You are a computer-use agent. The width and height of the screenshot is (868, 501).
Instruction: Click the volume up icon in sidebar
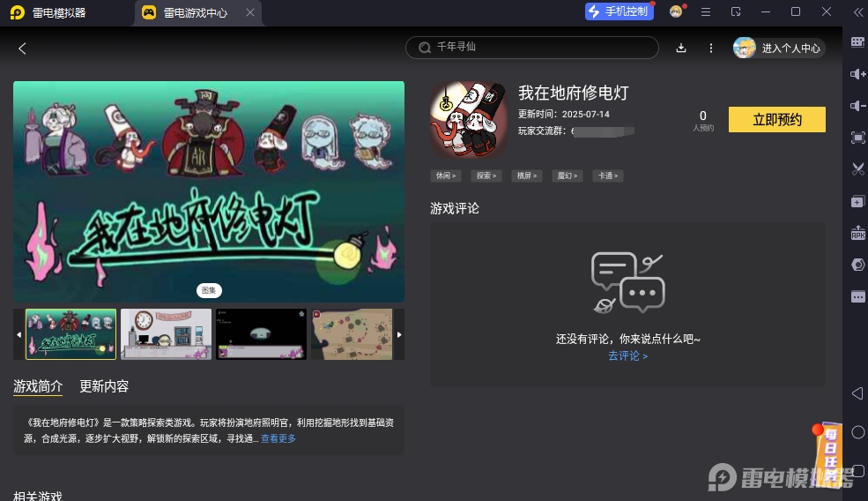pos(857,74)
